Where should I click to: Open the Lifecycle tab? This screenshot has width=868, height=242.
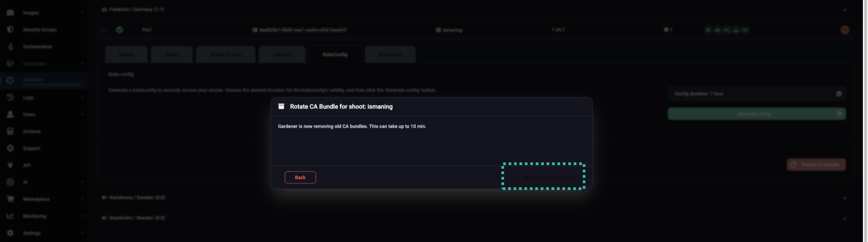[282, 54]
